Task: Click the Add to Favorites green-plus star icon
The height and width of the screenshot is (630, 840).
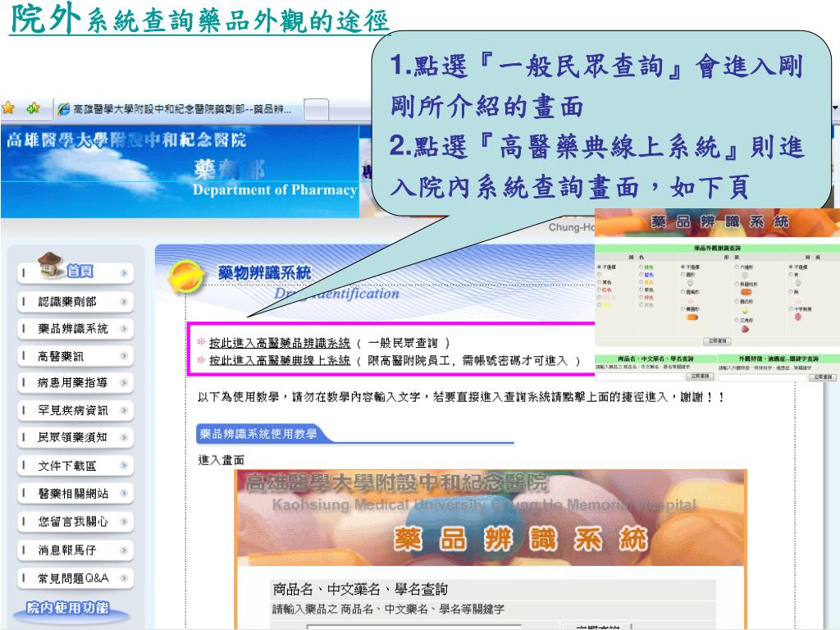Action: [33, 108]
